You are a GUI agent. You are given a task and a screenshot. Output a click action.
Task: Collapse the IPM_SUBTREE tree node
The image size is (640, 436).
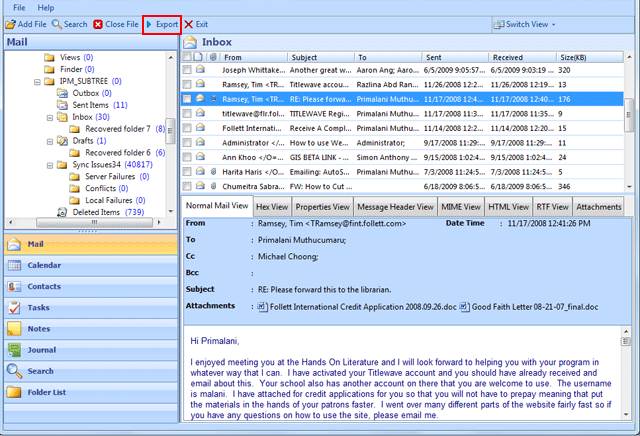coord(37,82)
